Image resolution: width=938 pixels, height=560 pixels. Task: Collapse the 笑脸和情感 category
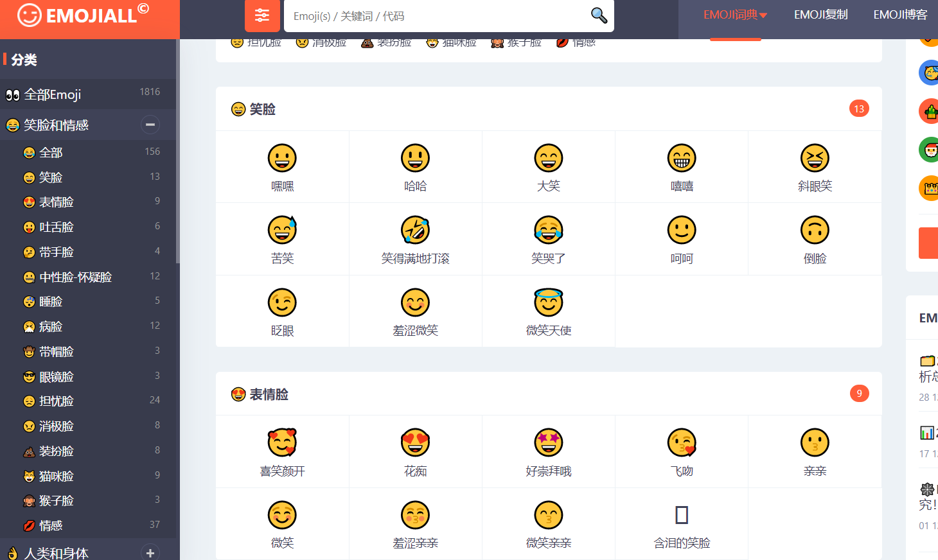pyautogui.click(x=150, y=125)
